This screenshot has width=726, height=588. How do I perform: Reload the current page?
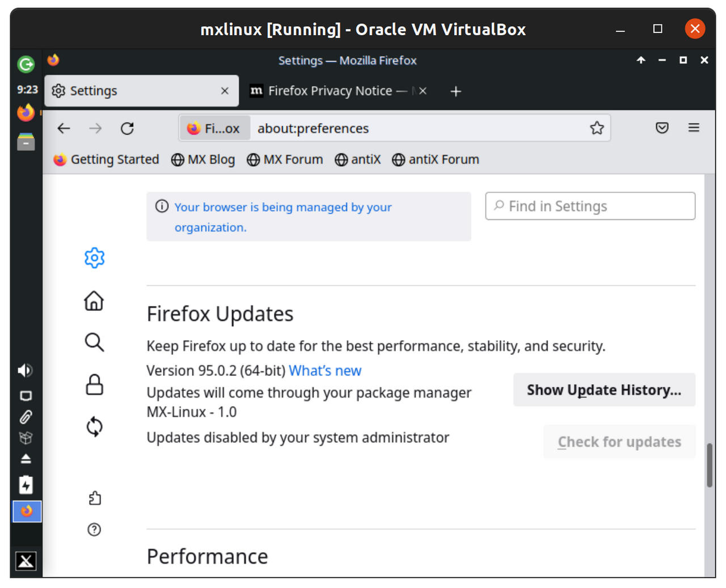point(127,129)
